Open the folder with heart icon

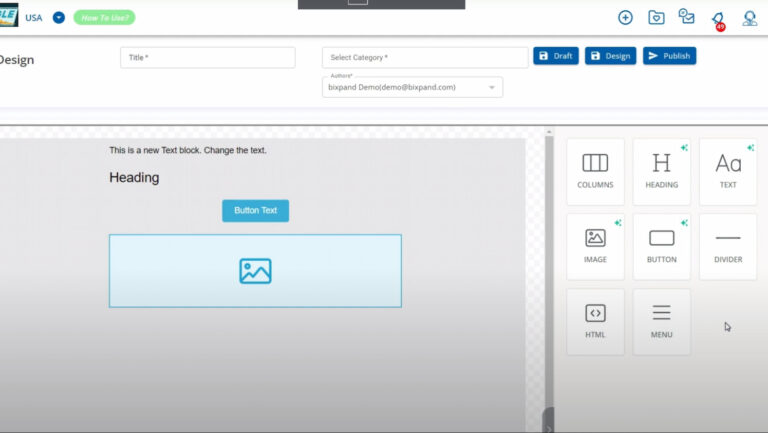[656, 18]
